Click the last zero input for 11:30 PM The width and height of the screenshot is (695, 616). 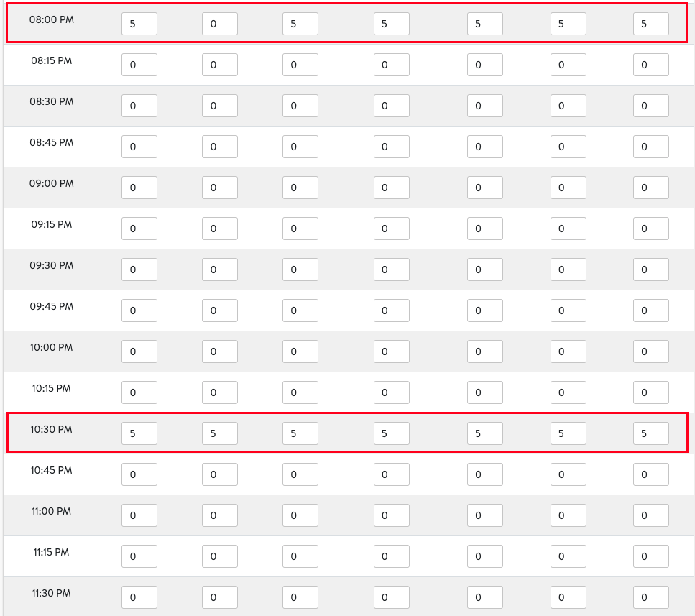(x=650, y=597)
